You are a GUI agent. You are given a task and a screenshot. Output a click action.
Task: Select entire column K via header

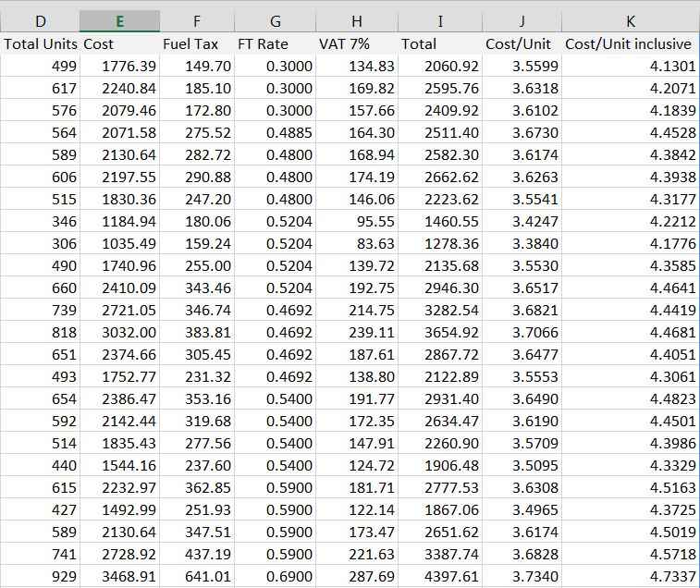coord(629,20)
